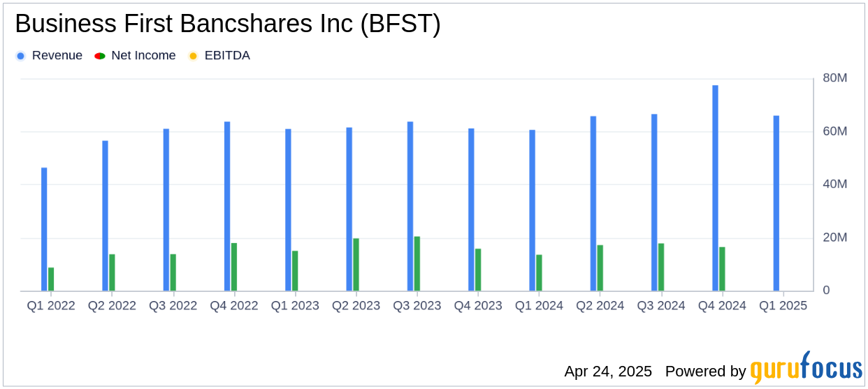
Task: Click the blue Revenue legend dot
Action: (x=20, y=56)
